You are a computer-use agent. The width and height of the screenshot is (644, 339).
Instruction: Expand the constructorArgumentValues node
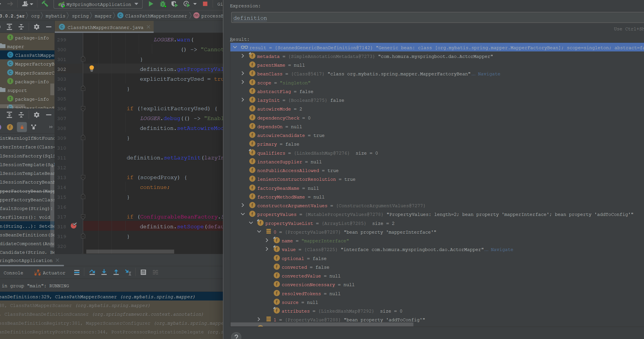[x=243, y=205]
